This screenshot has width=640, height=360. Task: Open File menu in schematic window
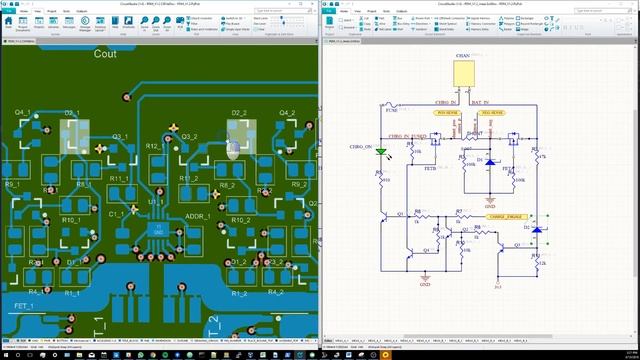328,11
